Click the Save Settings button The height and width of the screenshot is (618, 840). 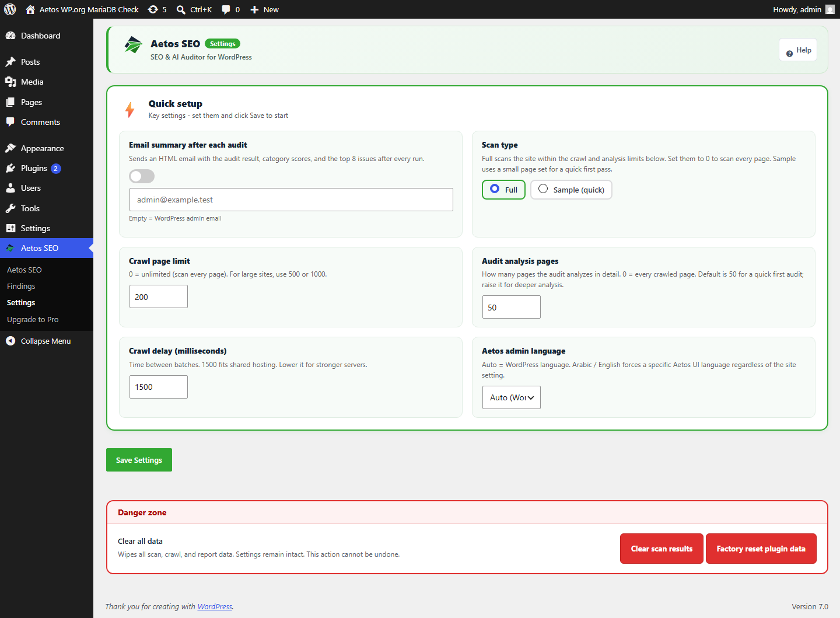(139, 460)
